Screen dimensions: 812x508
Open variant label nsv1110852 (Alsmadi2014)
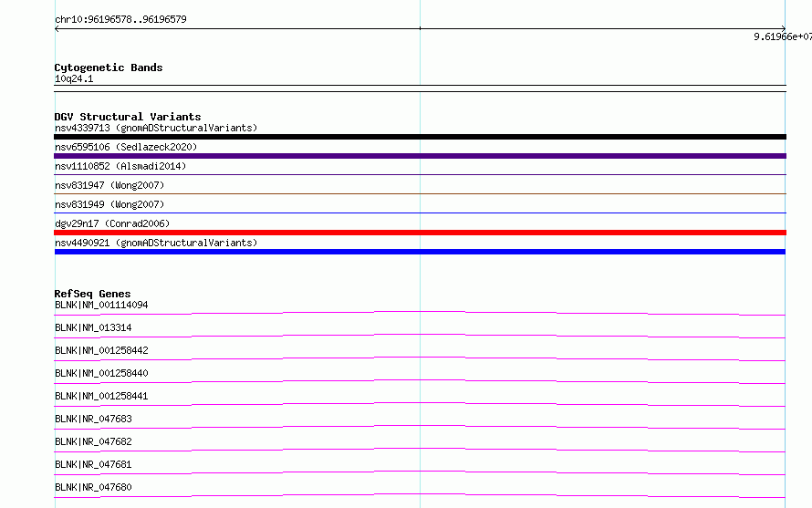pos(120,166)
